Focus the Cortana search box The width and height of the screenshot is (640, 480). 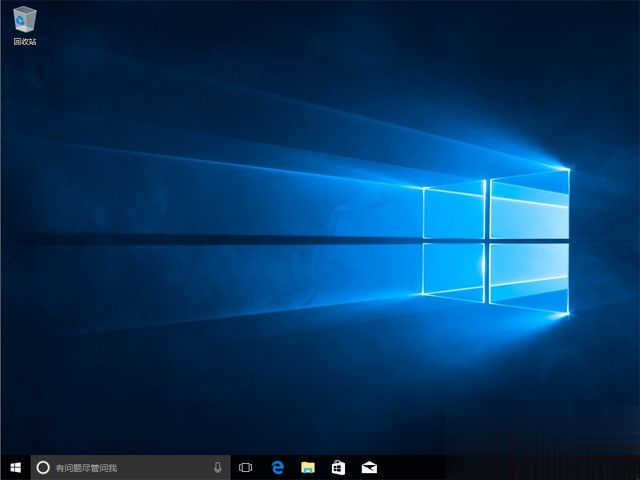(x=131, y=467)
